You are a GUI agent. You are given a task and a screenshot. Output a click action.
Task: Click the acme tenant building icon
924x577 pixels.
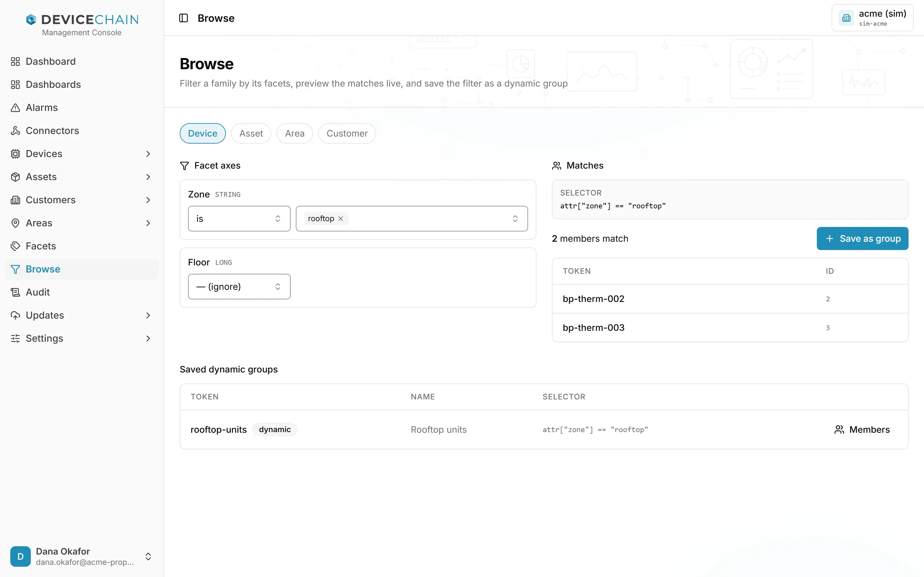coord(846,18)
